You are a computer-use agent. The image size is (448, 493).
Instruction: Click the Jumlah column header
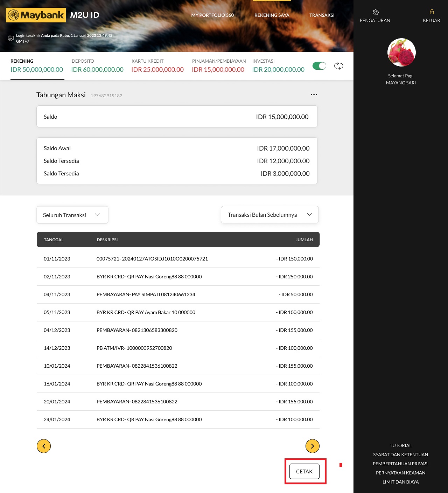point(304,240)
